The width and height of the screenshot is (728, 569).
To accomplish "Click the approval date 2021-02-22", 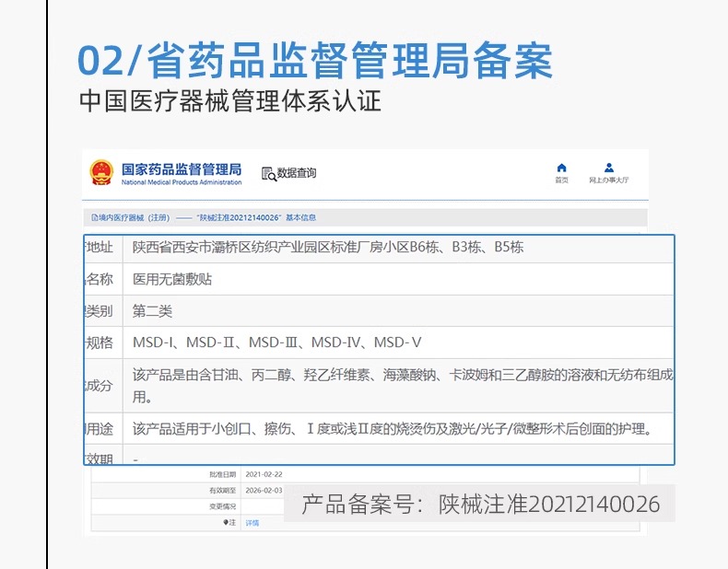I will (264, 474).
